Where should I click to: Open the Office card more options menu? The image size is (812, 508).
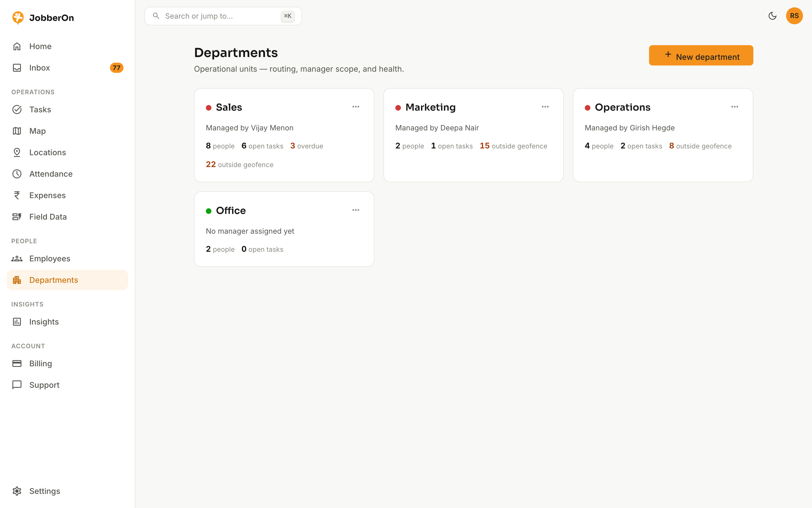356,210
